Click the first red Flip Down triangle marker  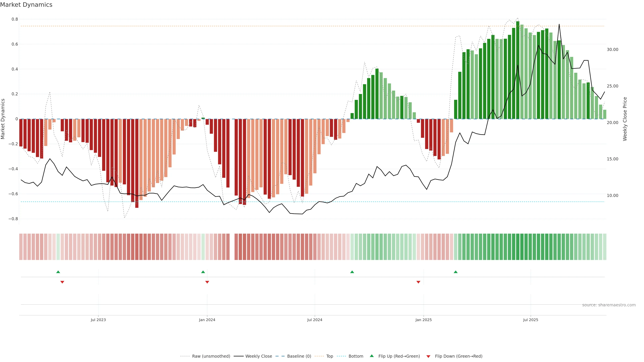pyautogui.click(x=62, y=282)
